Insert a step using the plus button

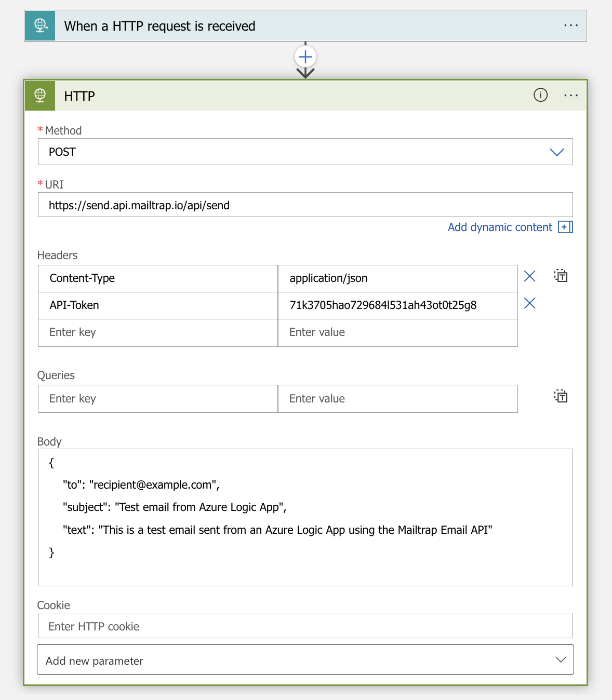click(305, 57)
